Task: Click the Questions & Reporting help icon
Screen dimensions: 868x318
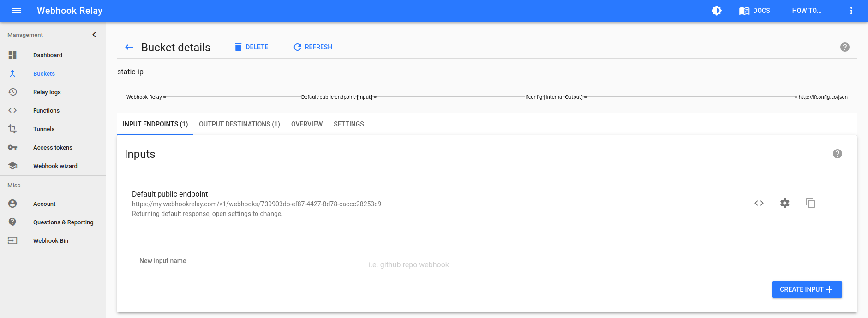Action: [x=12, y=222]
